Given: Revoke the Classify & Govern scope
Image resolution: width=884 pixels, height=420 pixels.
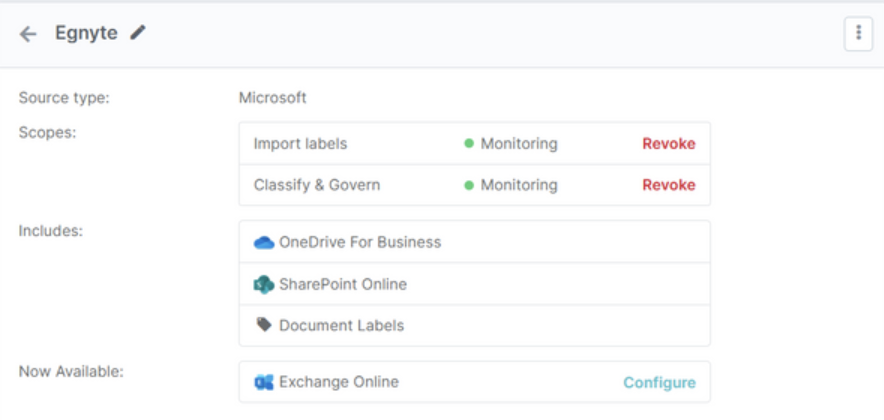Looking at the screenshot, I should [x=668, y=185].
